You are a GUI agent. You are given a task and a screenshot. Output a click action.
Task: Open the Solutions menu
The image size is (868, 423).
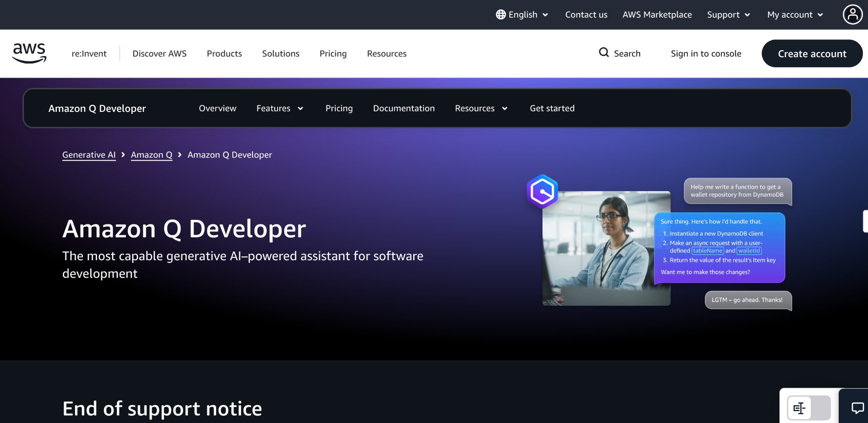[281, 53]
